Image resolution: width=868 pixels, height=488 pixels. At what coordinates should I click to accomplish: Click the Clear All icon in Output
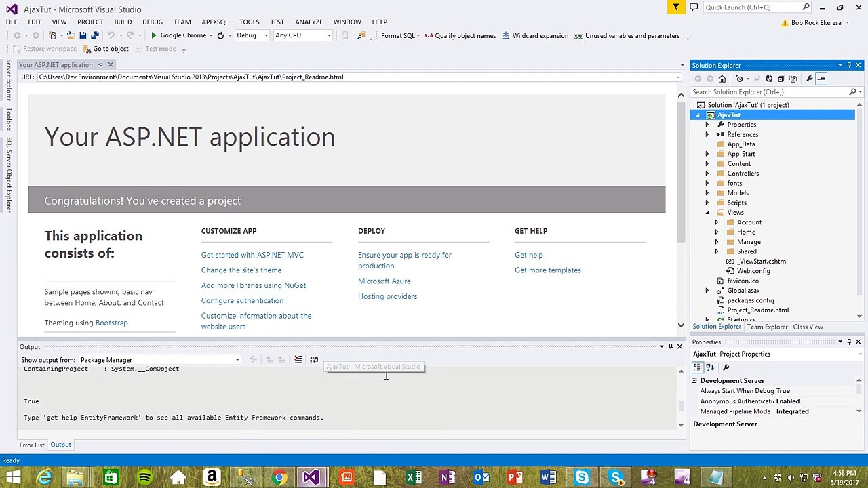(298, 360)
